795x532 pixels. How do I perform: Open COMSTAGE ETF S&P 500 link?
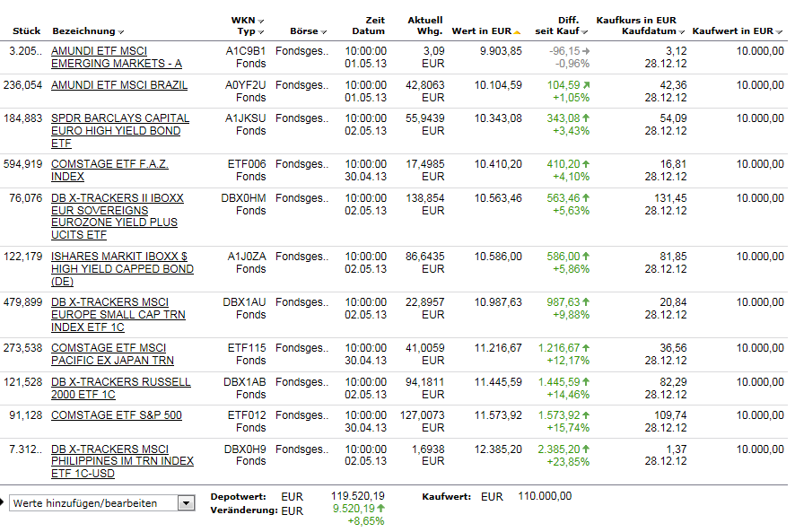pyautogui.click(x=116, y=415)
